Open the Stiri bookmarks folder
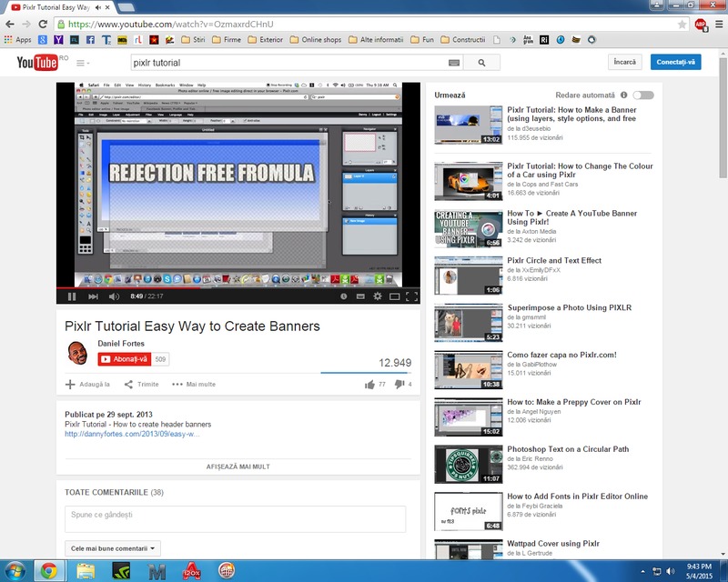The image size is (728, 582). tap(193, 40)
